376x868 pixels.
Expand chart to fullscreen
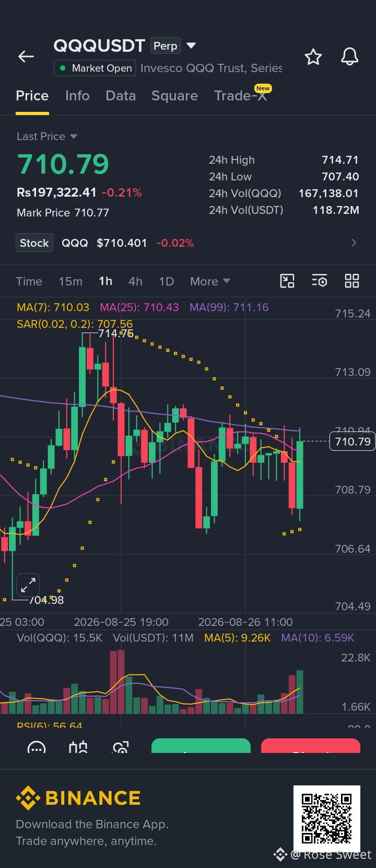point(28,585)
